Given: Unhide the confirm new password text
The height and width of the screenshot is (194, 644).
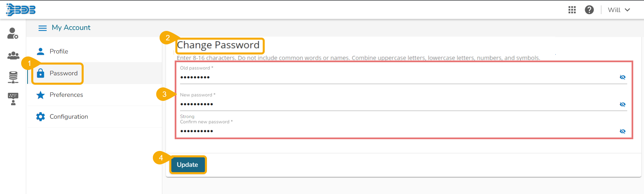Looking at the screenshot, I should pos(622,131).
